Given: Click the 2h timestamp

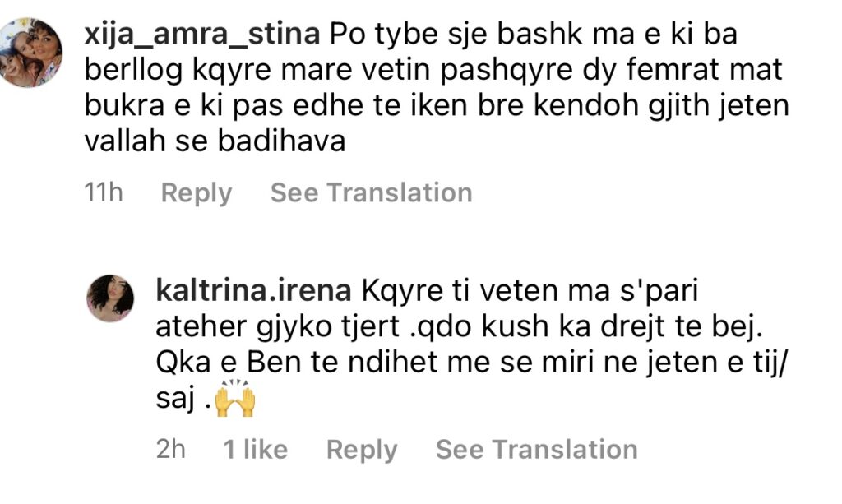Looking at the screenshot, I should (171, 449).
